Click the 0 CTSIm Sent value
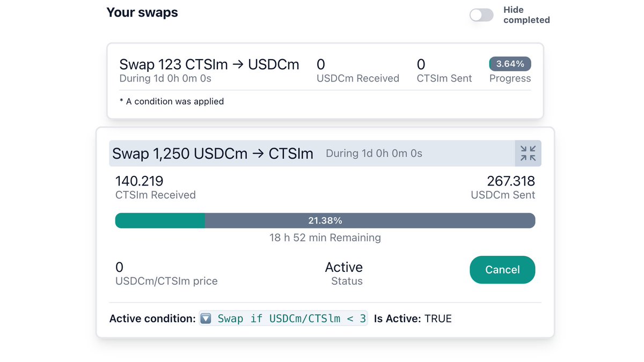 click(421, 64)
